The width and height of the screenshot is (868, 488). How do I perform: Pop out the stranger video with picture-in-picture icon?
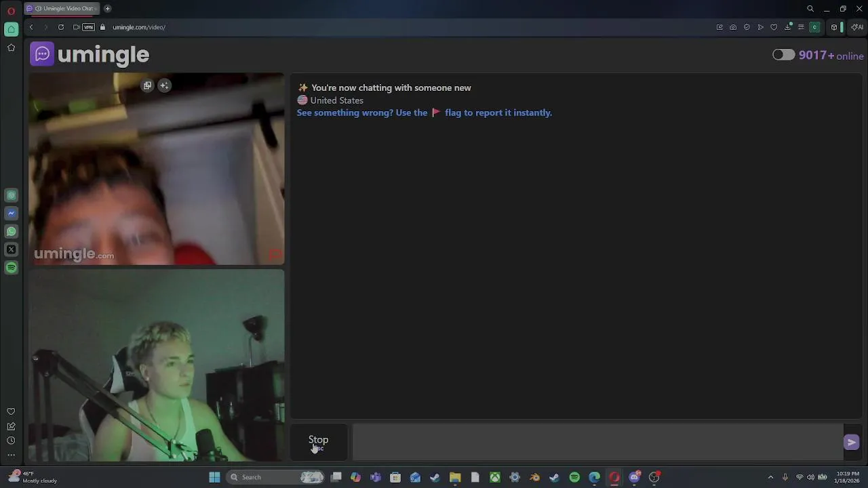click(147, 85)
